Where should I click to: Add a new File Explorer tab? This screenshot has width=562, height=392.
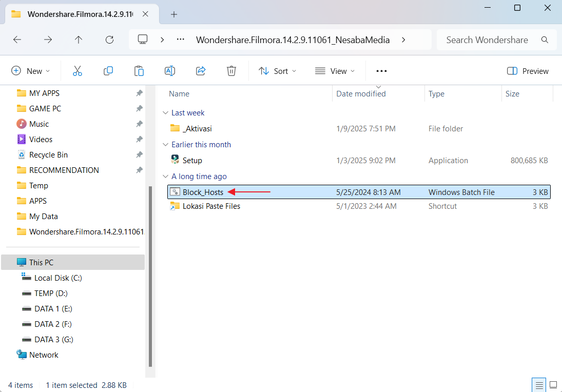click(174, 14)
